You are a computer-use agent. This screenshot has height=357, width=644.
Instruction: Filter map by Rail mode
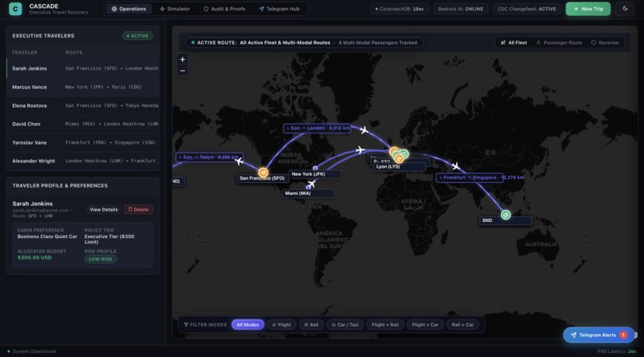[x=311, y=324]
